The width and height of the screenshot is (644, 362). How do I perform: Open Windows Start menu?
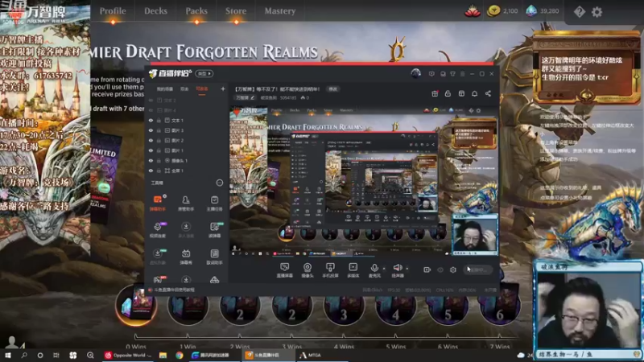pos(8,356)
